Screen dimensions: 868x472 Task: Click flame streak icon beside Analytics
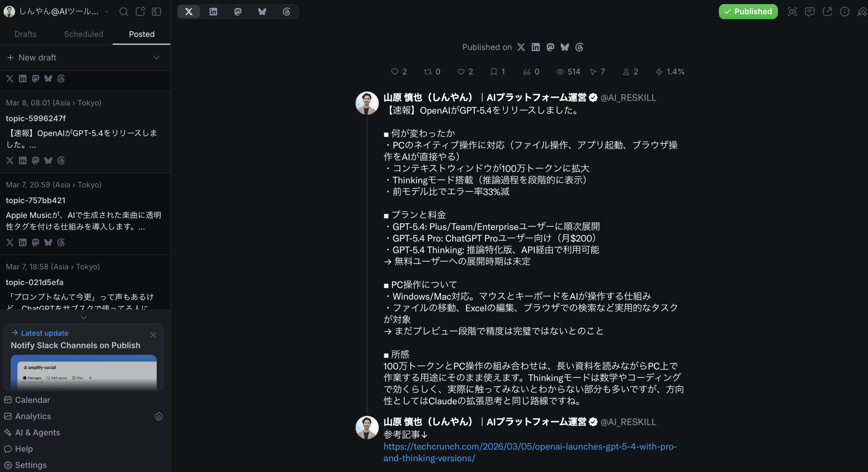(159, 416)
